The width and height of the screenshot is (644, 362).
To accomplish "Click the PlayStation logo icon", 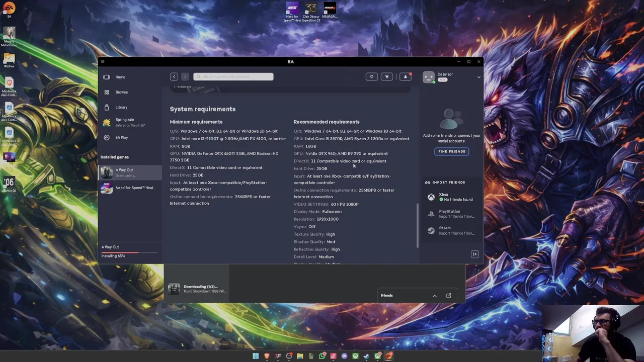I will click(x=431, y=214).
